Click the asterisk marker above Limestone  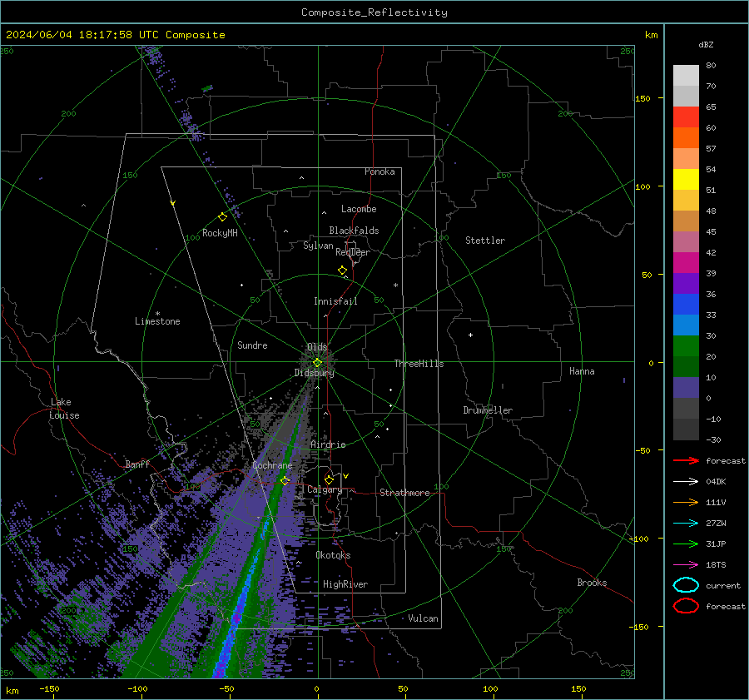click(x=157, y=314)
